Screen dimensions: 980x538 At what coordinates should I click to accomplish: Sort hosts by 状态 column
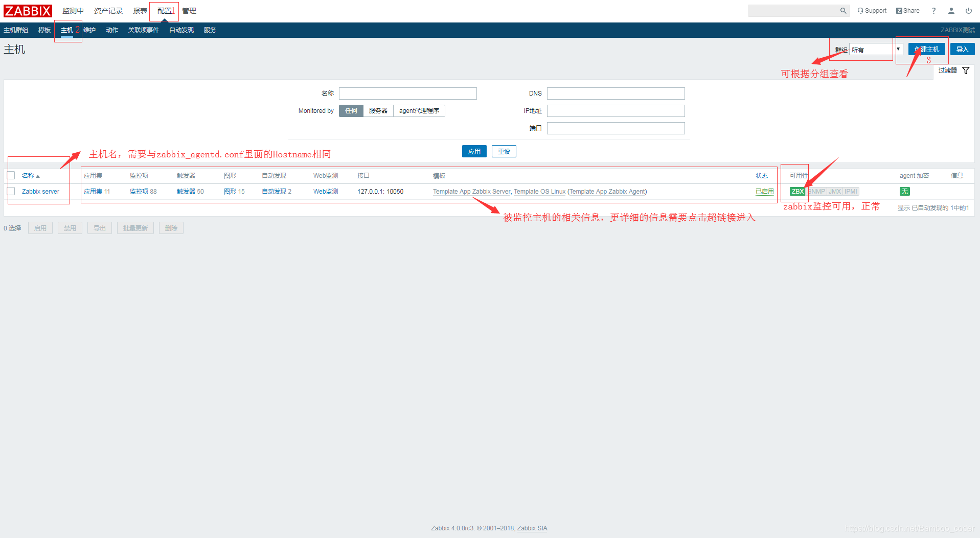[x=762, y=176]
